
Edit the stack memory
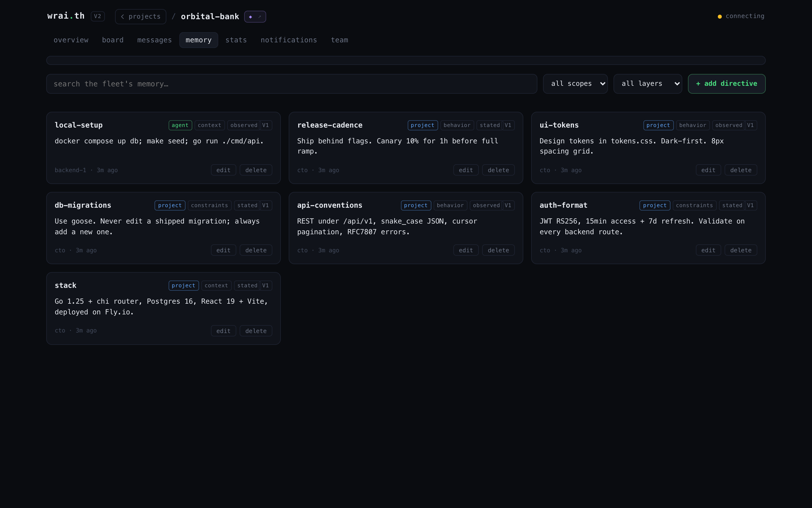tap(224, 331)
